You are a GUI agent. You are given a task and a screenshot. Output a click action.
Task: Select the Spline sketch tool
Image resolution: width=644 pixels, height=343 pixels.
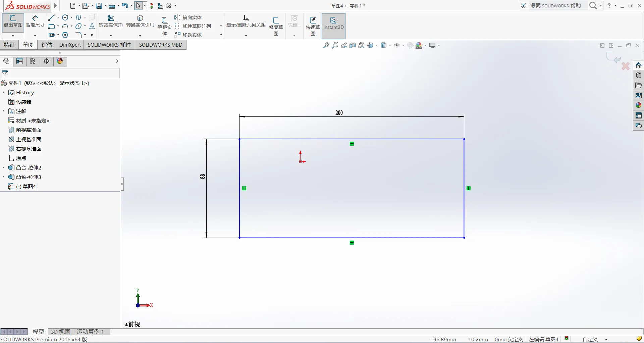coord(78,17)
